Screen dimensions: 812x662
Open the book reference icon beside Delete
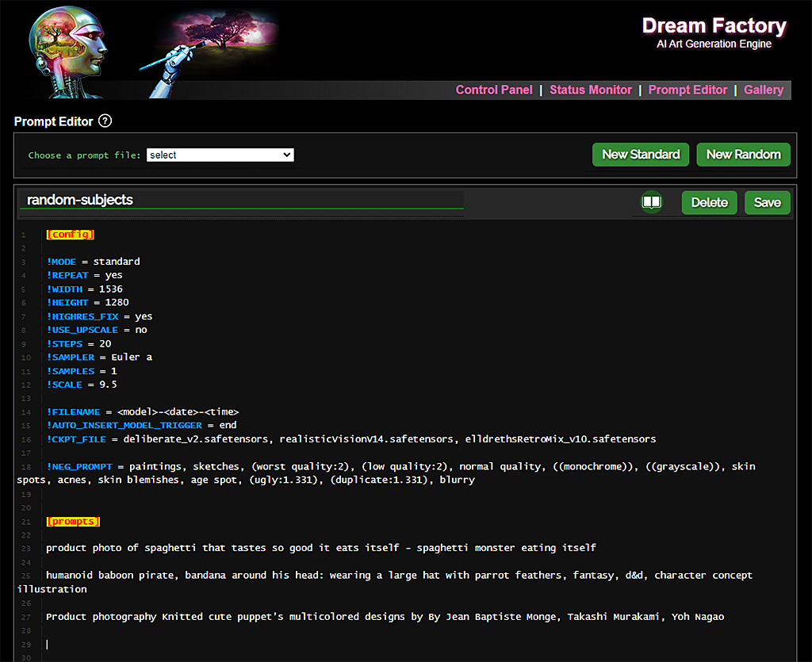[652, 202]
